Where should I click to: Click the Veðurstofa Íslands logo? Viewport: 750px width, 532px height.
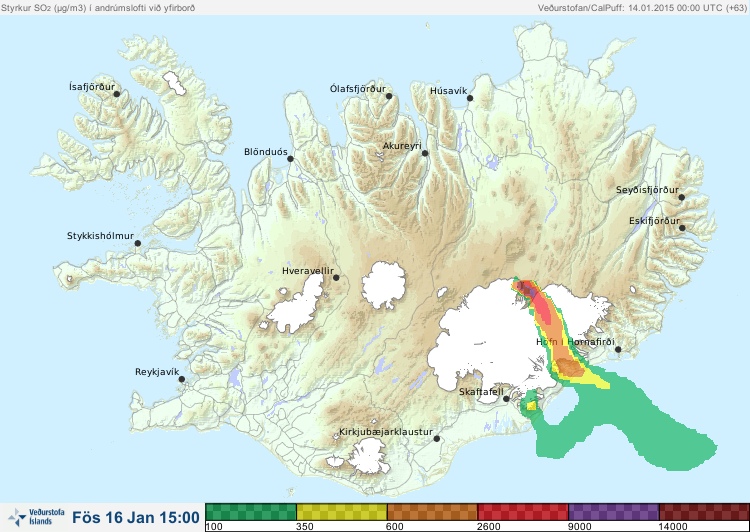36,517
